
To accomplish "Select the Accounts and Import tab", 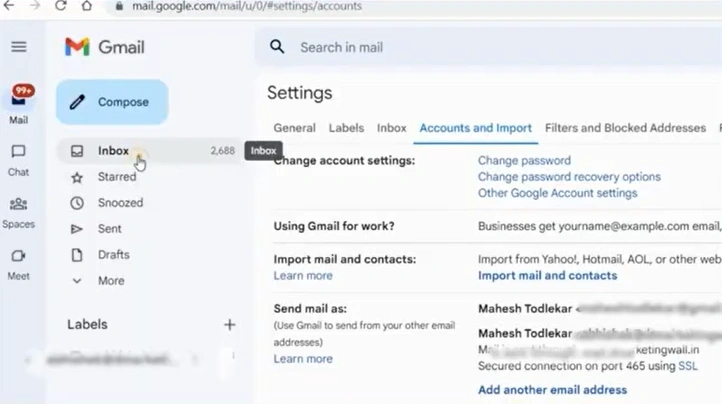I will pos(476,128).
